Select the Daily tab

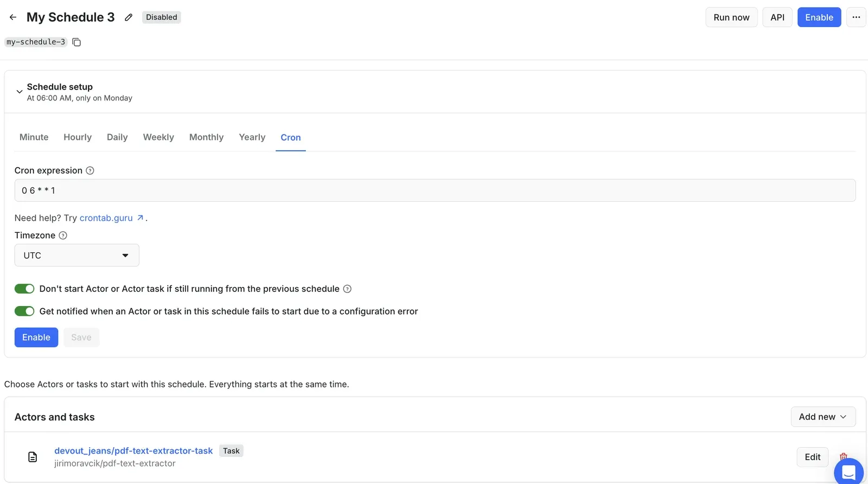(117, 137)
